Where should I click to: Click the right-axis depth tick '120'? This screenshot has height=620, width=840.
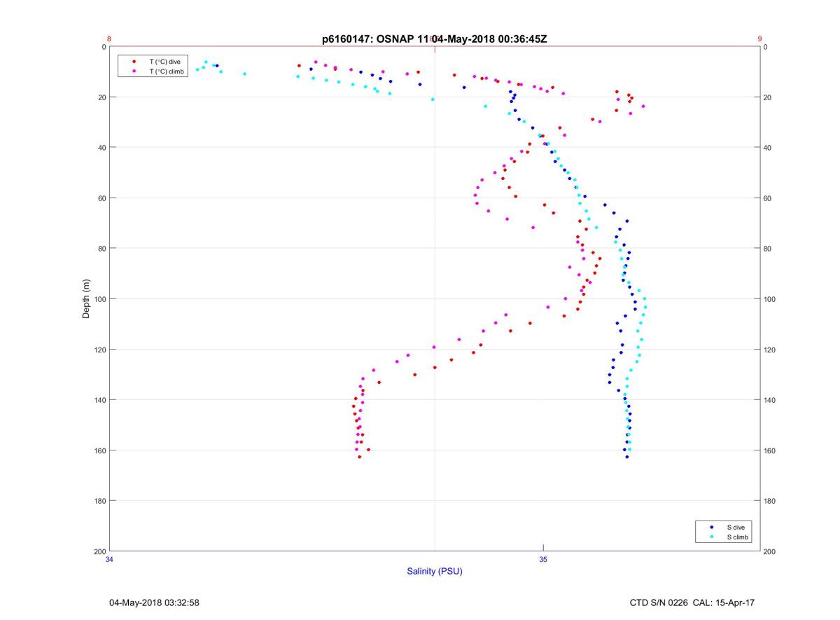770,350
